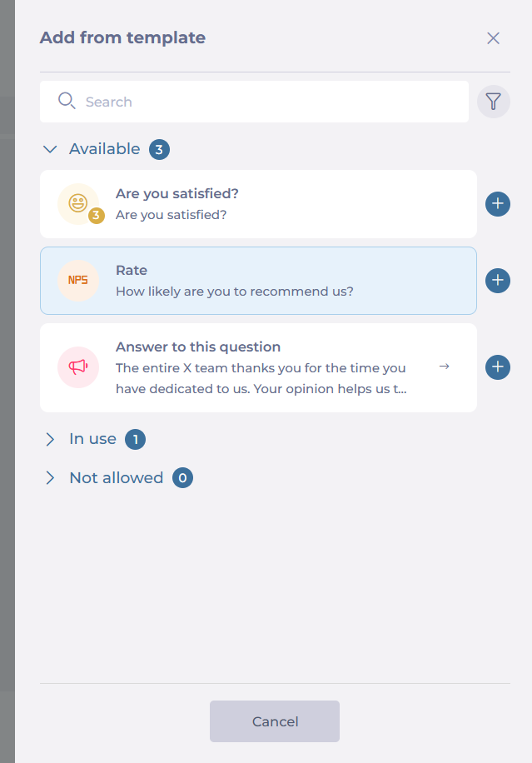532x763 pixels.
Task: Click the search magnifier icon
Action: (67, 102)
